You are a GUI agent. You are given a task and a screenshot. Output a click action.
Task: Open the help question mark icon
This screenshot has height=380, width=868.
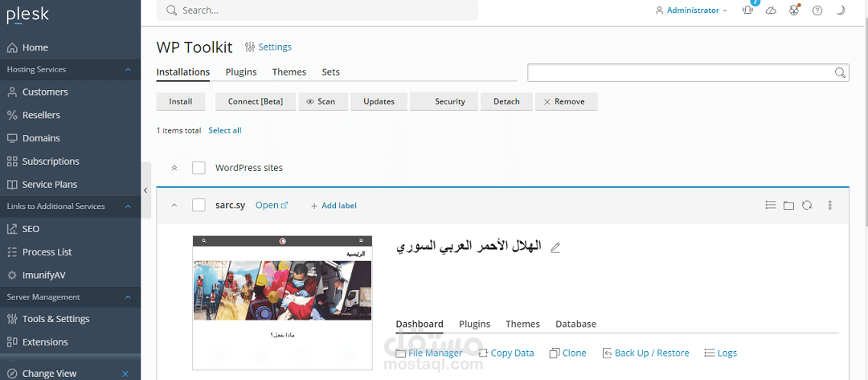coord(817,10)
